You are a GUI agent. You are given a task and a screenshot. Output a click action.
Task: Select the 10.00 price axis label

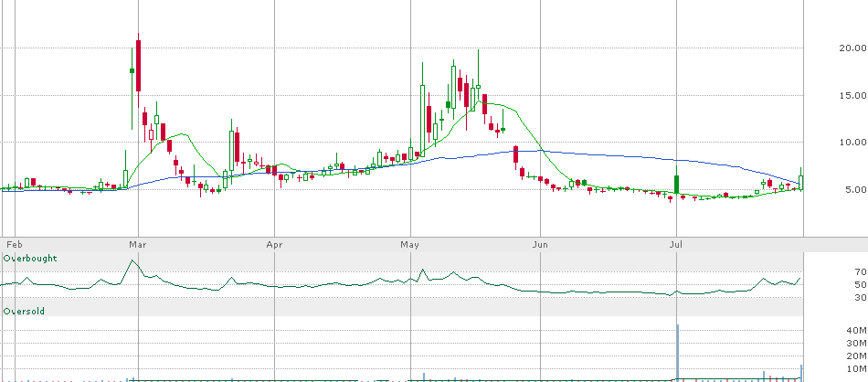[x=852, y=143]
